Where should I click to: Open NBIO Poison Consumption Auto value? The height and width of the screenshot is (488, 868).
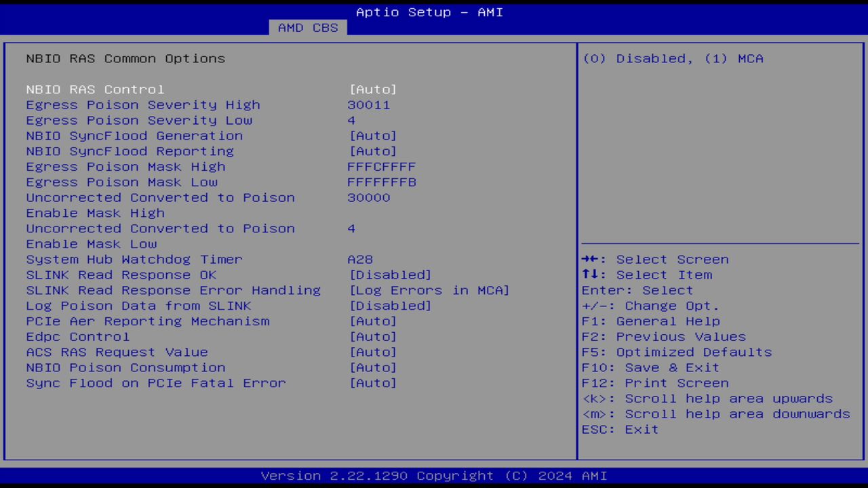pyautogui.click(x=373, y=367)
